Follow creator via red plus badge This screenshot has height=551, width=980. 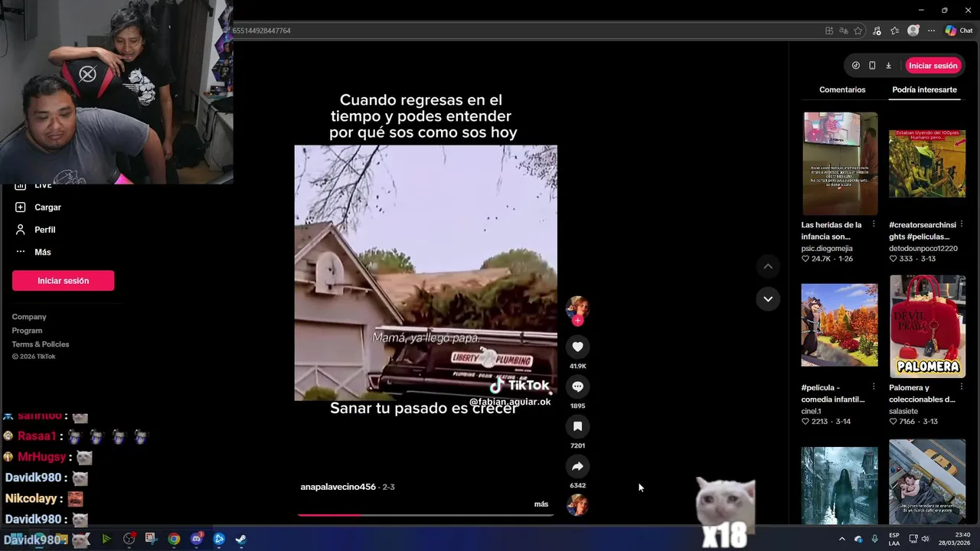click(577, 321)
